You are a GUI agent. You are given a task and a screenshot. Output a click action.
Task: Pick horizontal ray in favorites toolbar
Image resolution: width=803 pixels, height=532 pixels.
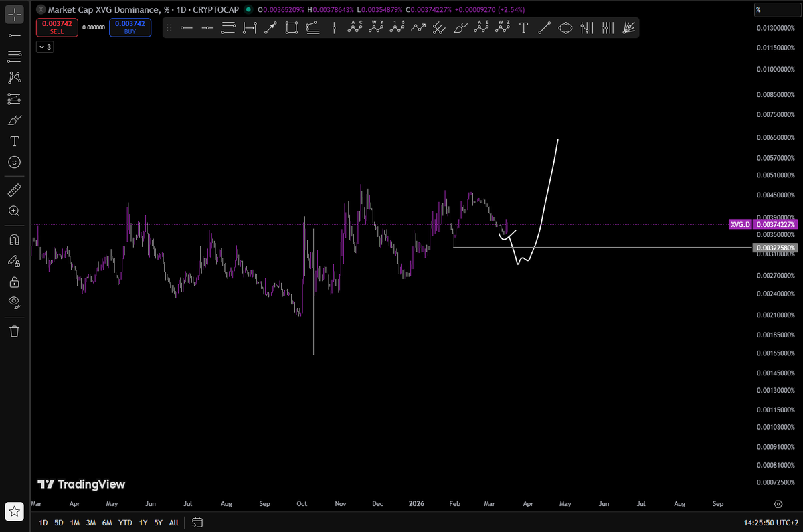(207, 28)
